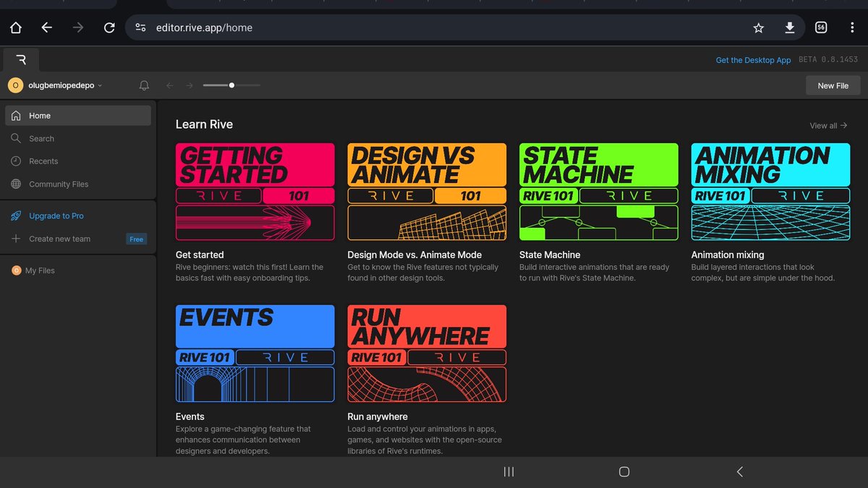This screenshot has width=868, height=488.
Task: Click Create new team
Action: pos(59,239)
